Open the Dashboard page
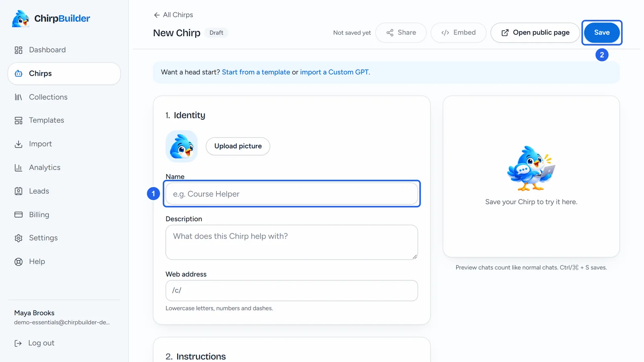Viewport: 644px width, 362px height. pos(64,50)
